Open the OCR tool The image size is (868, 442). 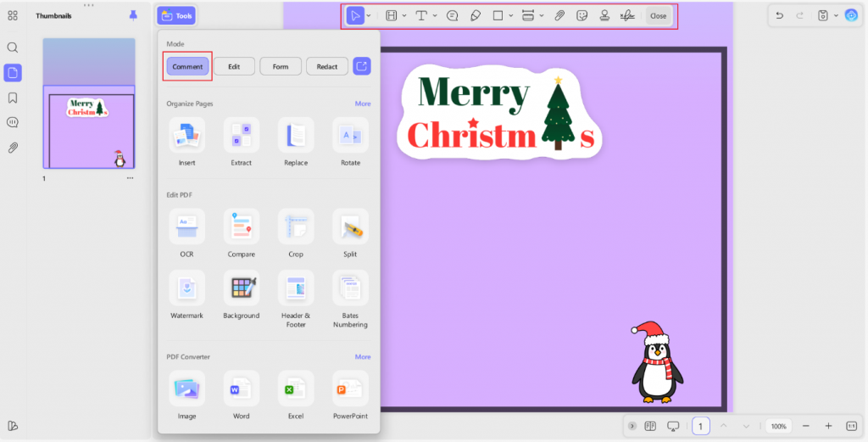coord(187,233)
